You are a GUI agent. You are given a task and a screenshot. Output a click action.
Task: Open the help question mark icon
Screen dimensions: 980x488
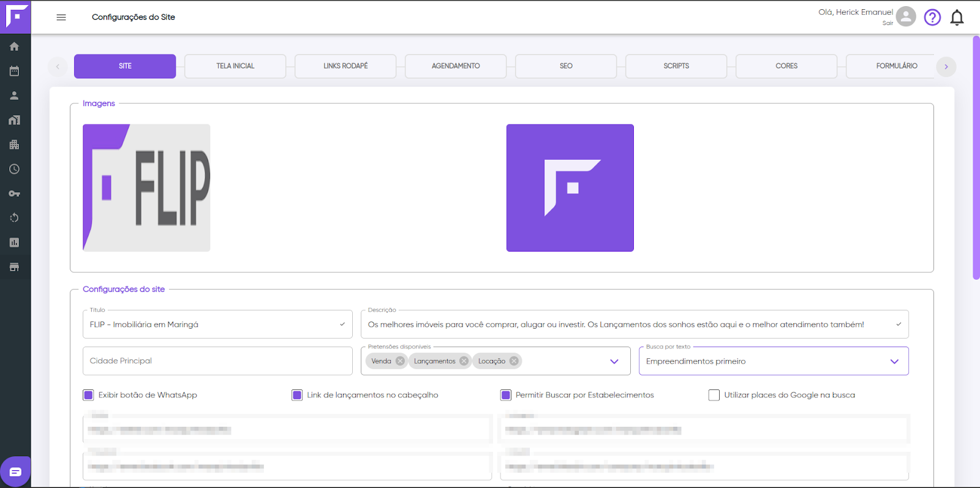tap(932, 17)
